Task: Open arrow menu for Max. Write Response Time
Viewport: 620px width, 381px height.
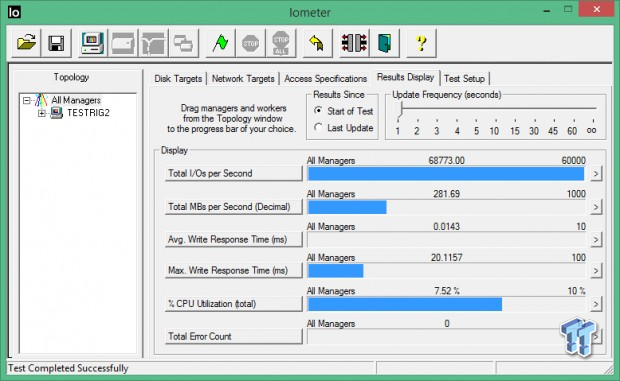Action: pos(596,271)
